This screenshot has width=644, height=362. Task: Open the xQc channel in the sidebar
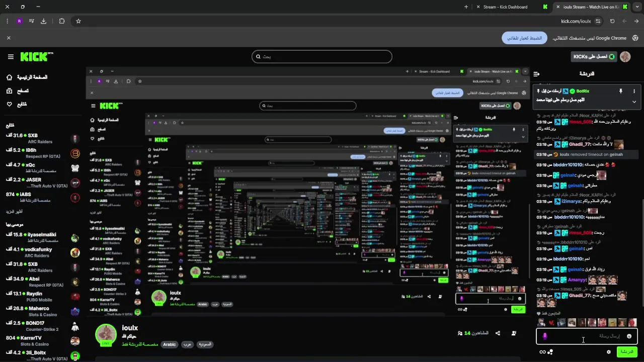point(42,167)
